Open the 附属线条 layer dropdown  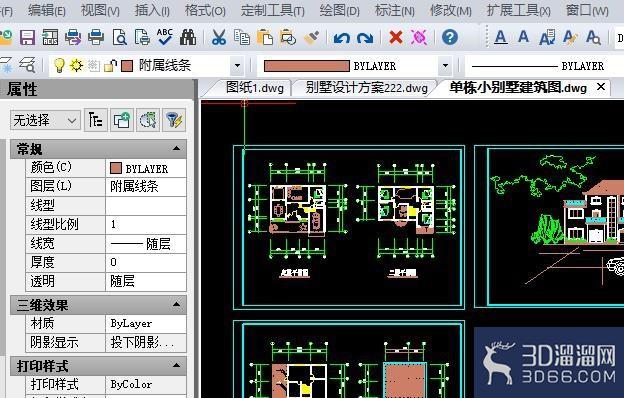click(238, 66)
